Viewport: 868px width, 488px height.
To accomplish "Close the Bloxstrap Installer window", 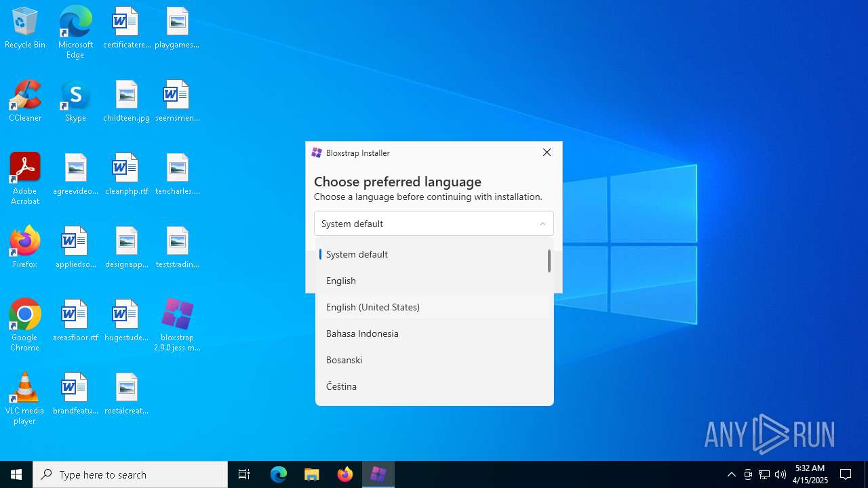I will click(547, 152).
